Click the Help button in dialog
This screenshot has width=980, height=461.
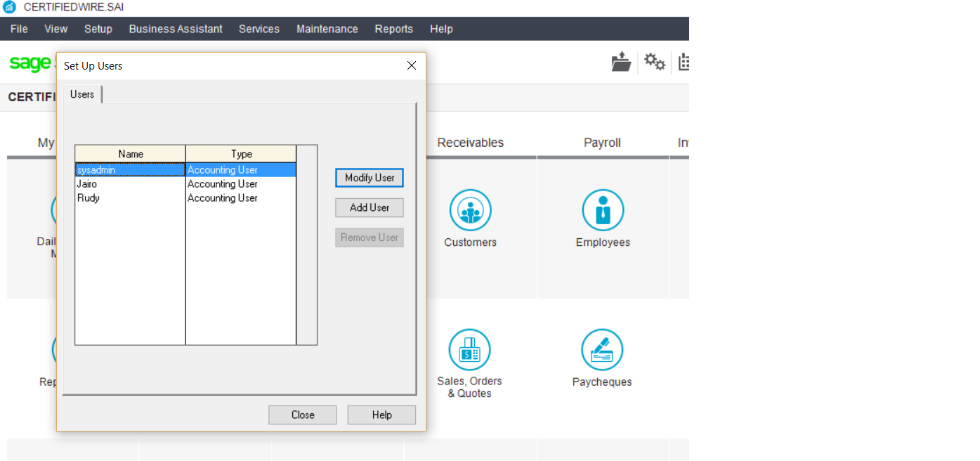(x=382, y=415)
